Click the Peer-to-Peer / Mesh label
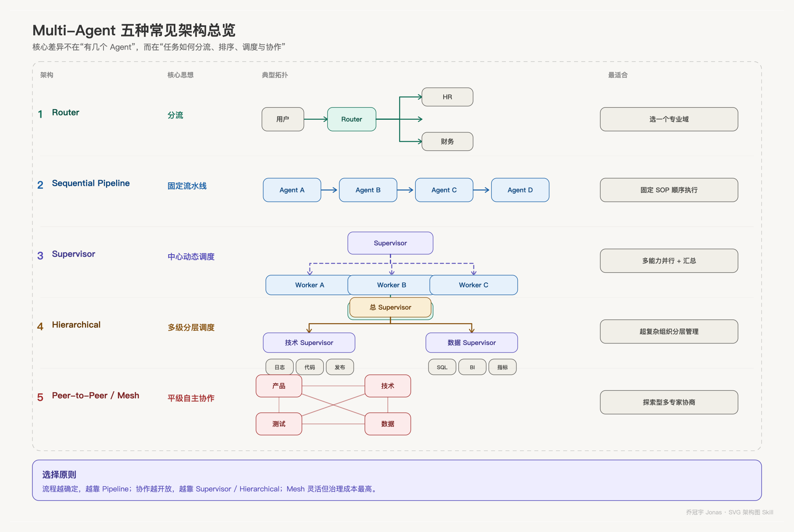 coord(95,395)
